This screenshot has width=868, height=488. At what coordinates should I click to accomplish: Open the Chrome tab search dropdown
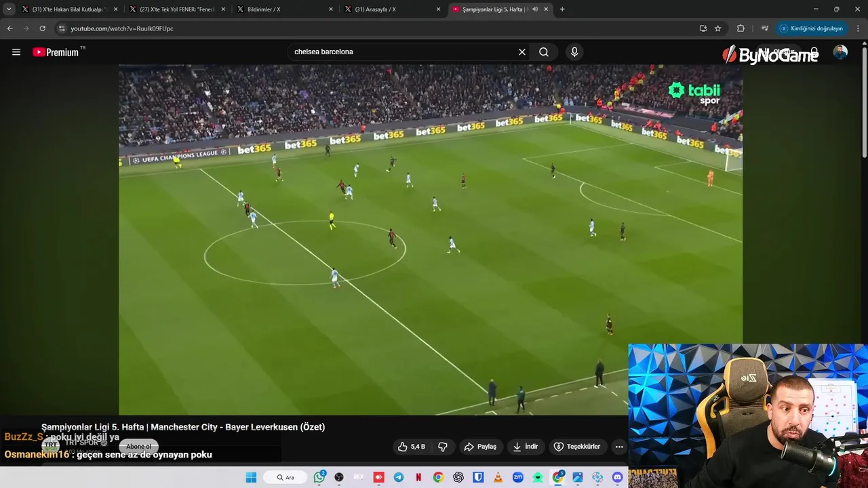[9, 9]
